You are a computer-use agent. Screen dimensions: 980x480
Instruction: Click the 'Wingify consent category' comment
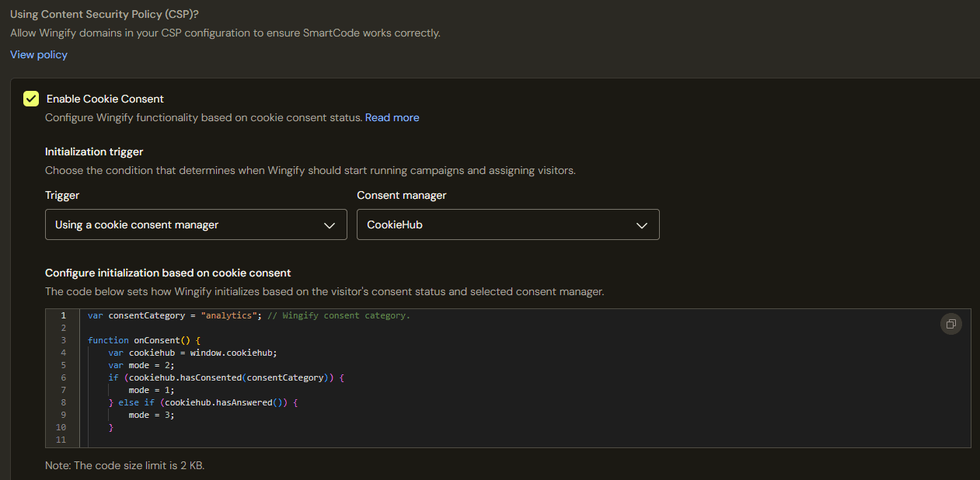point(339,315)
